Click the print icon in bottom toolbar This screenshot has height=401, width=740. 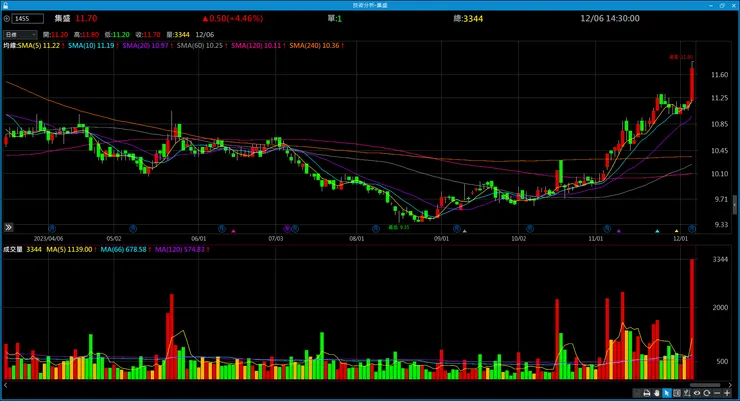(647, 393)
